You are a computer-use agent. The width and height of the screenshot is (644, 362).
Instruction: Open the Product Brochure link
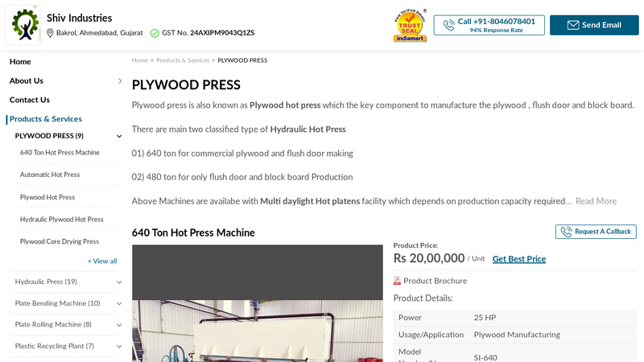pos(435,281)
